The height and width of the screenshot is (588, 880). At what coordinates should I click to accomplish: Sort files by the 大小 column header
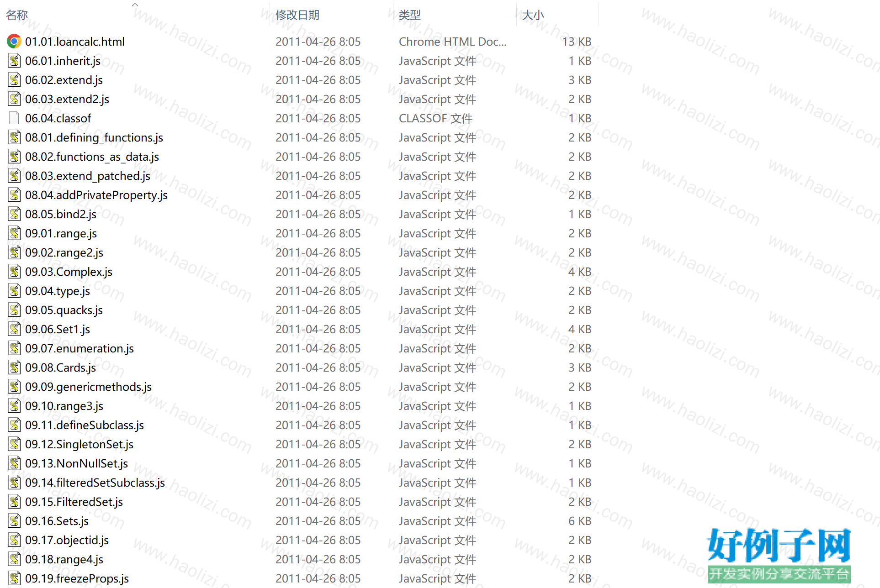tap(533, 15)
